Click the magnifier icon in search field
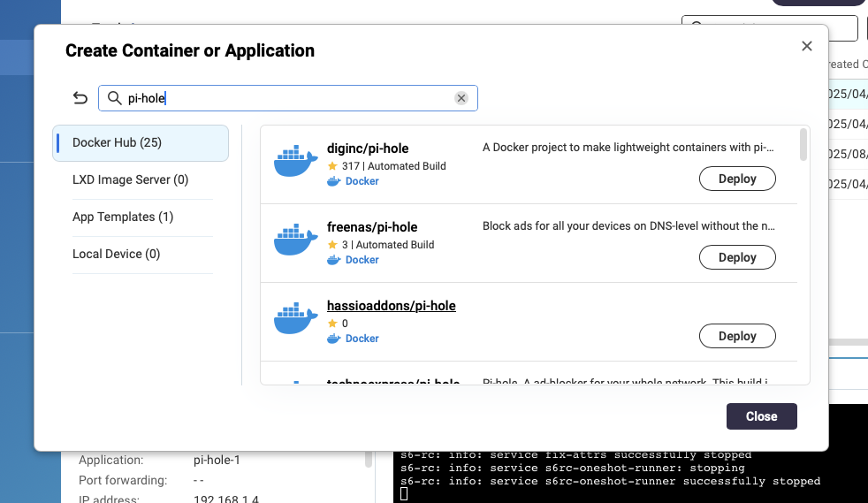Screen dimensions: 868x503 pos(114,98)
